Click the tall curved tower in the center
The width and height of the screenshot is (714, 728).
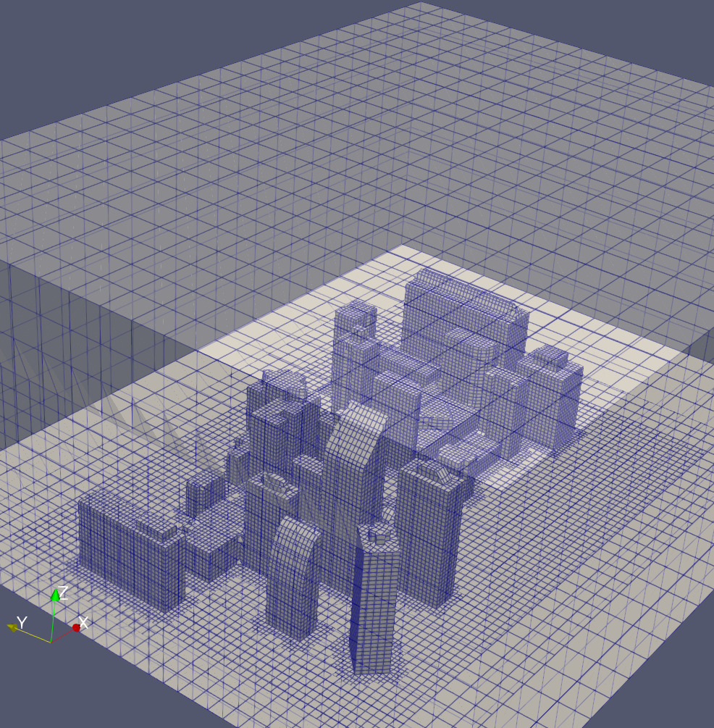pos(355,464)
